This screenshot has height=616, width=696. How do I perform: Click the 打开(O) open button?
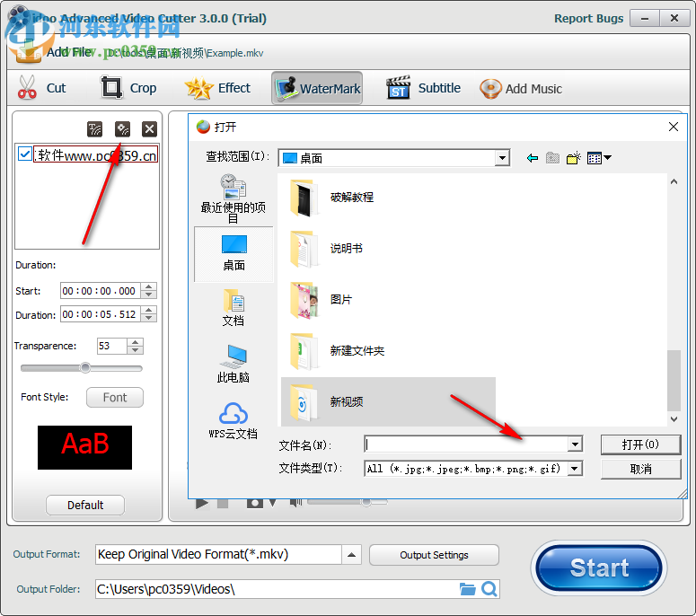tap(640, 444)
